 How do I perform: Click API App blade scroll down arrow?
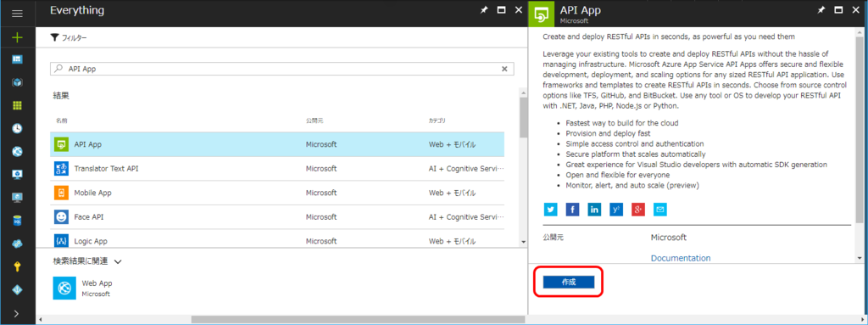click(860, 259)
